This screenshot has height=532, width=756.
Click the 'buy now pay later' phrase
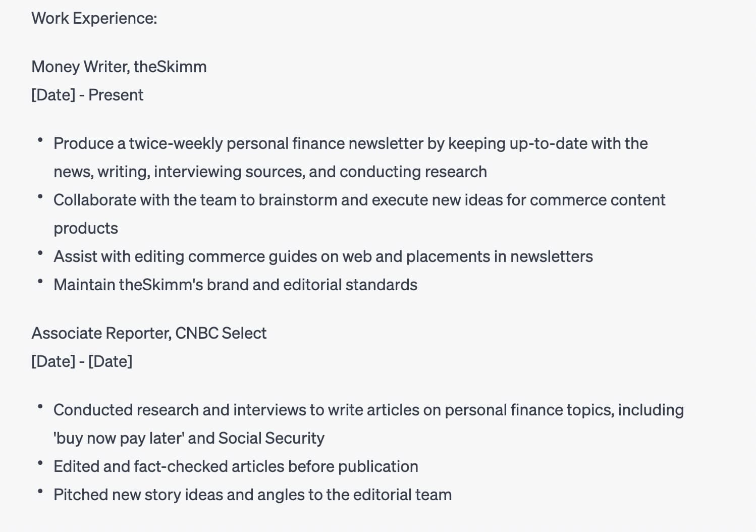[x=118, y=439]
